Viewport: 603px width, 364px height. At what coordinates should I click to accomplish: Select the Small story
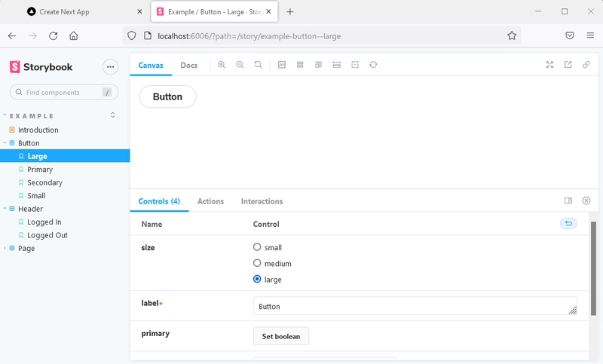36,196
